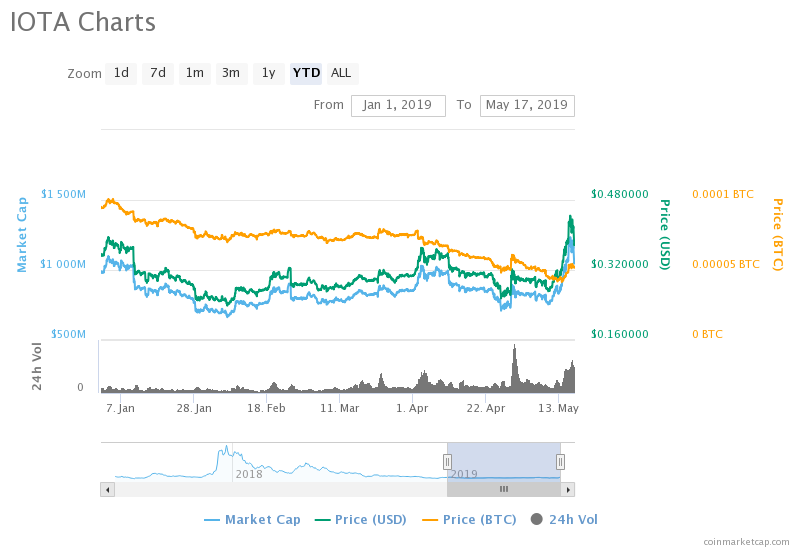Click the coinmarketcap.com credit link
Viewport: 800px width, 550px height.
pyautogui.click(x=746, y=542)
